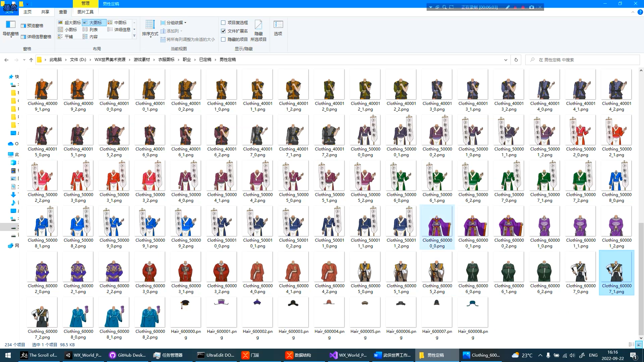The height and width of the screenshot is (362, 644).
Task: Switch layout to Details view (详细信息)
Action: point(119,29)
